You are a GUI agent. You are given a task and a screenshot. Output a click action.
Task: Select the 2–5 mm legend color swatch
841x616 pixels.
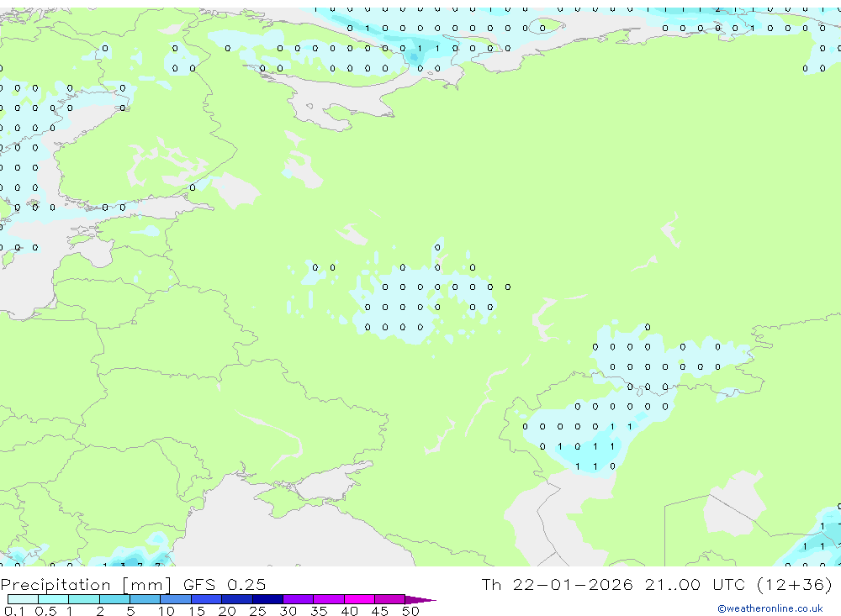click(x=114, y=599)
